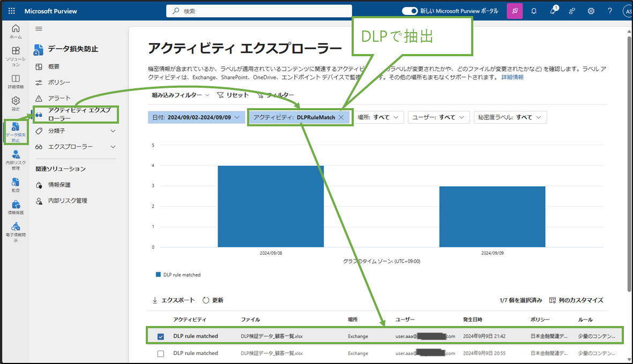The width and height of the screenshot is (633, 364).
Task: Click the ファイル column header
Action: click(x=250, y=319)
